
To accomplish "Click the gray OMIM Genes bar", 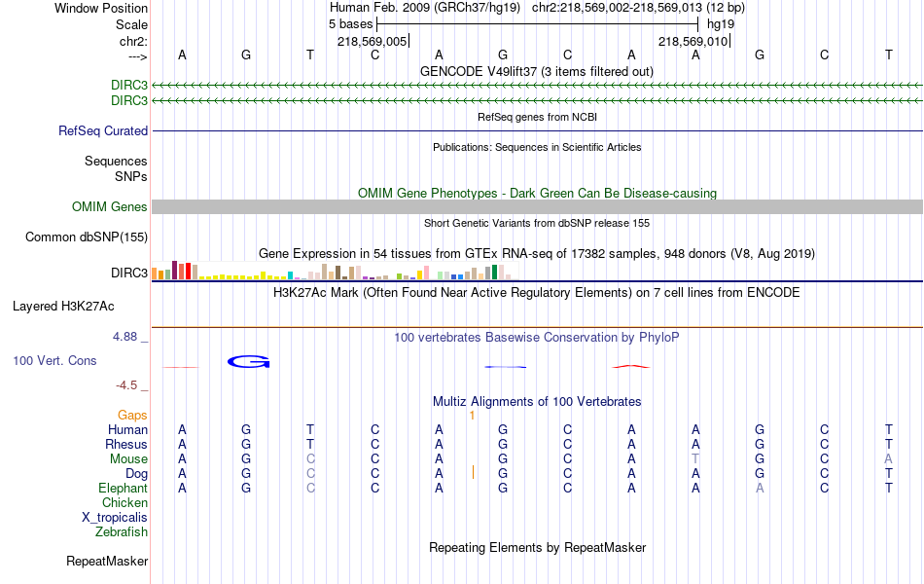I will 537,206.
